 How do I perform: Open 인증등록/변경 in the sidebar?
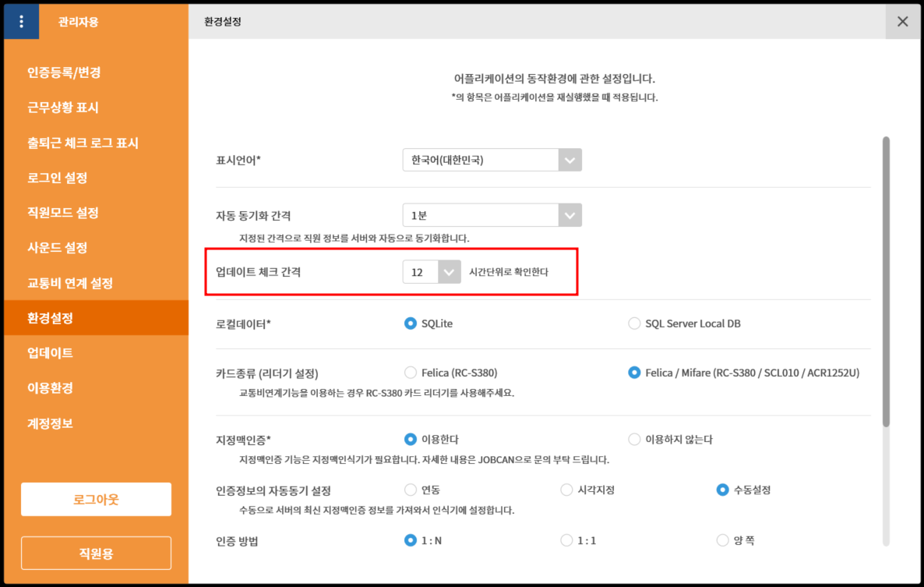coord(64,72)
